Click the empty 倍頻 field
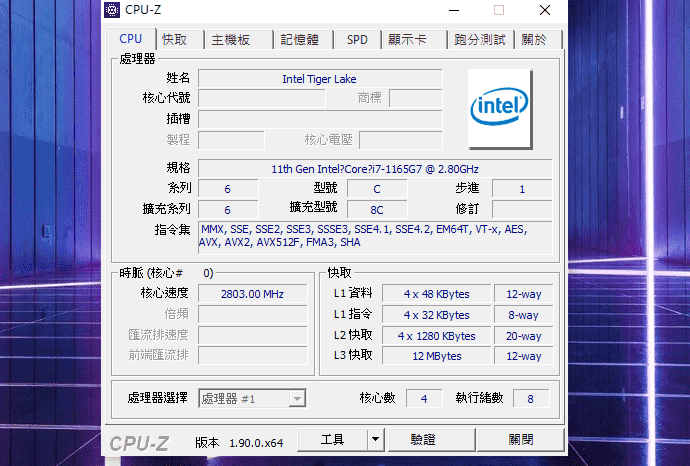 coord(252,314)
